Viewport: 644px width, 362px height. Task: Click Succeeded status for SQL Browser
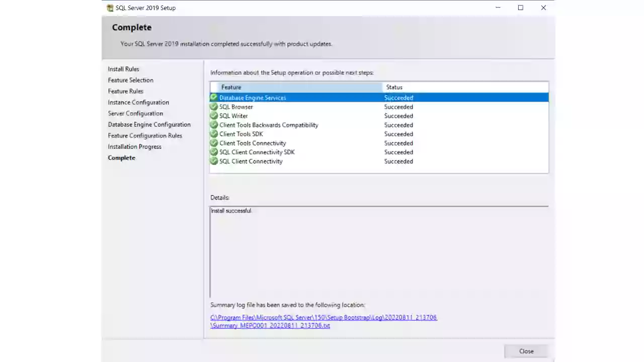[398, 107]
